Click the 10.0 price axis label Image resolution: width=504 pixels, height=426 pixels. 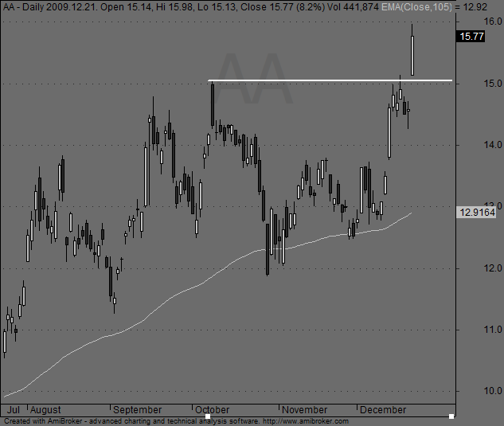coord(493,391)
